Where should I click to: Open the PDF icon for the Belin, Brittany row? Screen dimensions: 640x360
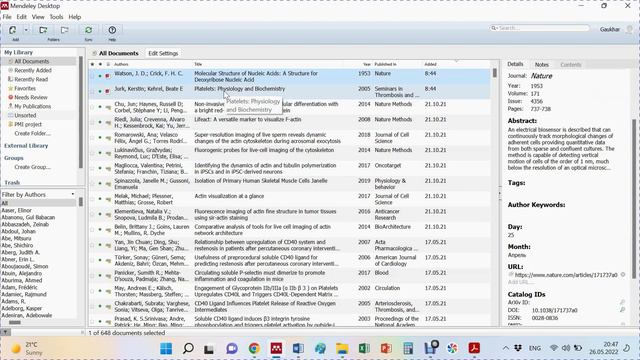(x=108, y=230)
